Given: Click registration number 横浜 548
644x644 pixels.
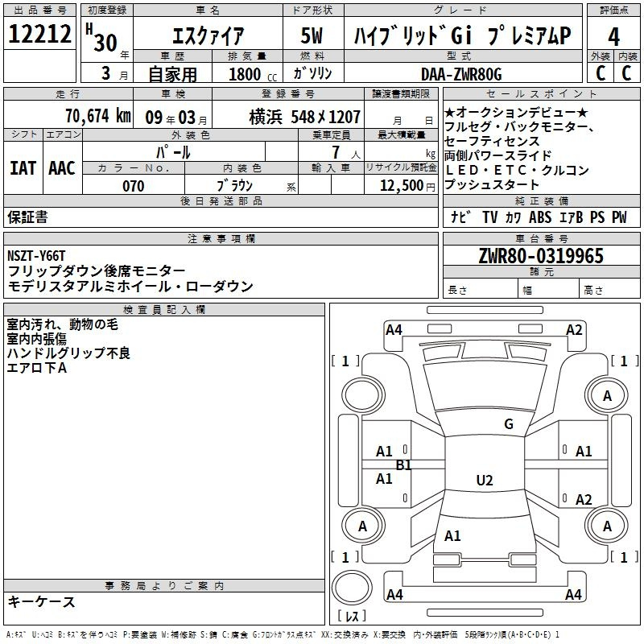Looking at the screenshot, I should [x=304, y=118].
